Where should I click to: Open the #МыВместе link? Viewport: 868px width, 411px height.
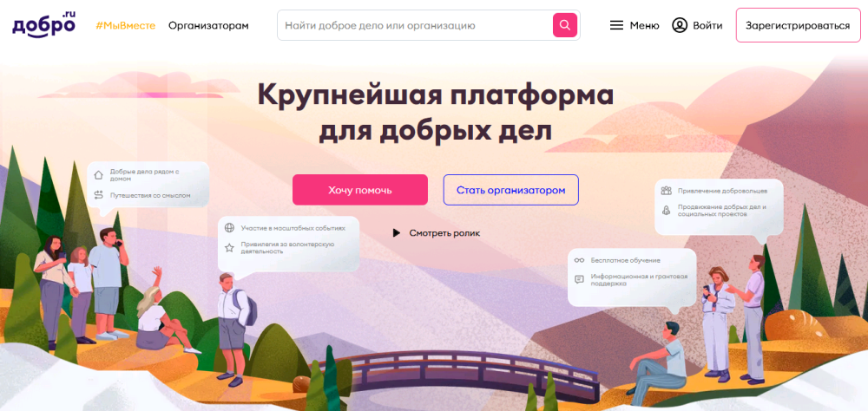[126, 25]
